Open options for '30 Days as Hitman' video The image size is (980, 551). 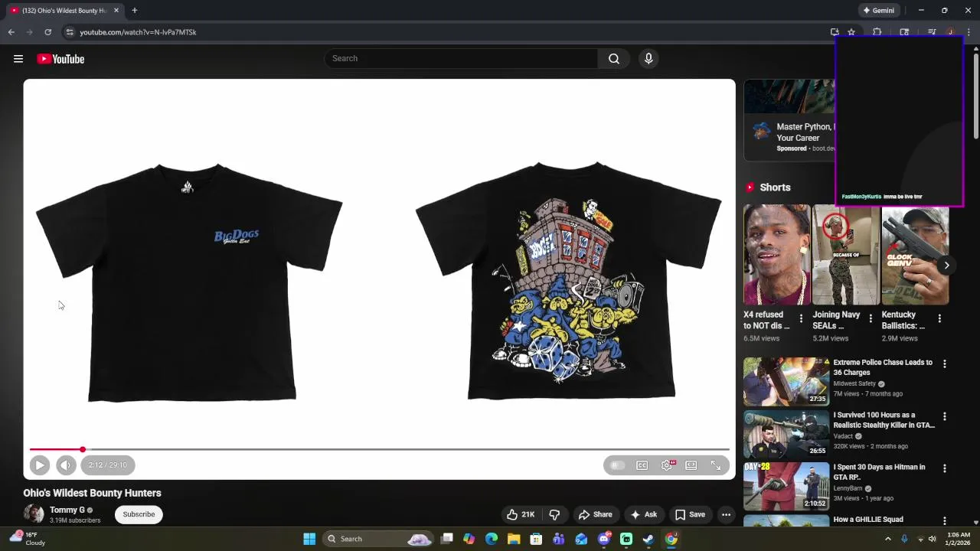tap(945, 468)
